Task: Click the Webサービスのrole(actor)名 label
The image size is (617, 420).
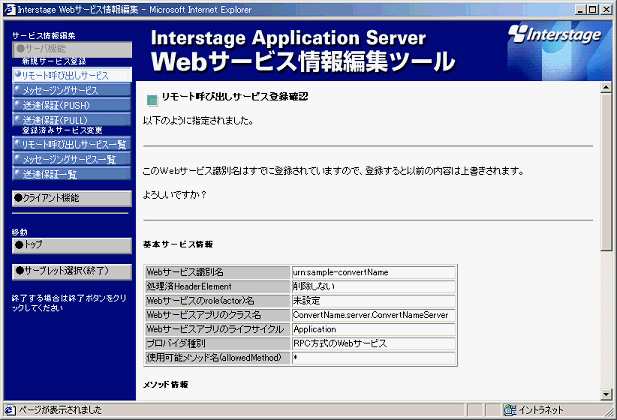Action: 218,301
